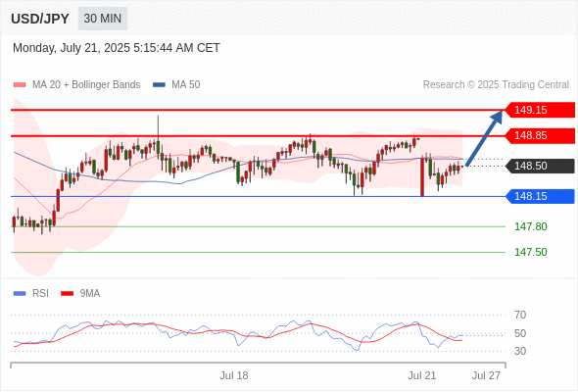Image resolution: width=578 pixels, height=392 pixels.
Task: Click the MA 50 legend label
Action: pyautogui.click(x=186, y=85)
